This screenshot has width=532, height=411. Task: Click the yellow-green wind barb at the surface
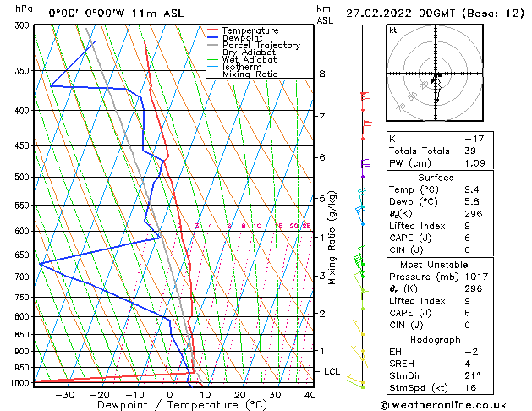click(x=355, y=381)
